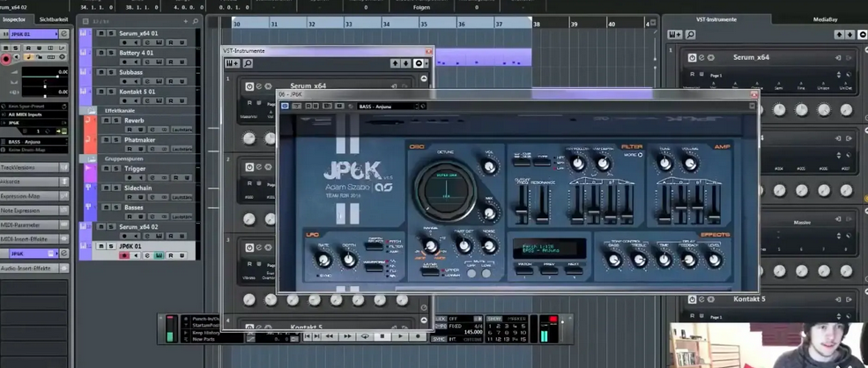Switch to the Inspector tab

(x=14, y=19)
